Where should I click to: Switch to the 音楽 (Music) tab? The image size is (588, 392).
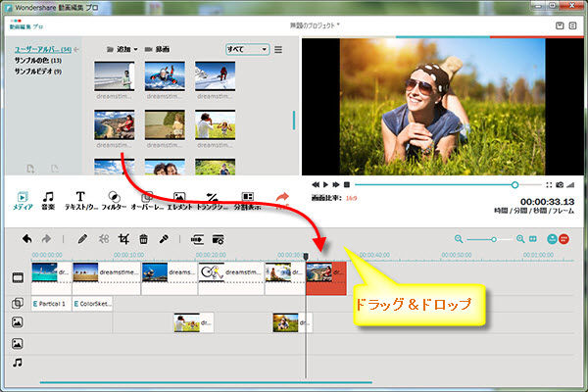click(48, 201)
